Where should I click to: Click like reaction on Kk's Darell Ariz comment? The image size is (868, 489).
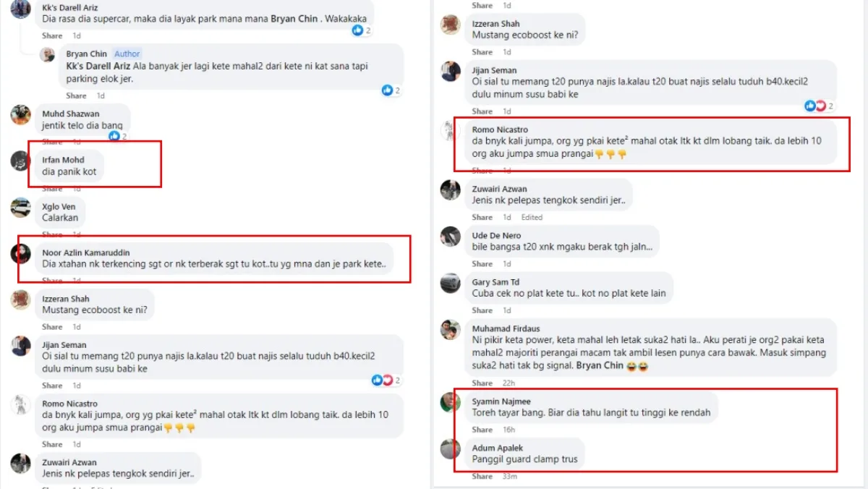[x=357, y=30]
